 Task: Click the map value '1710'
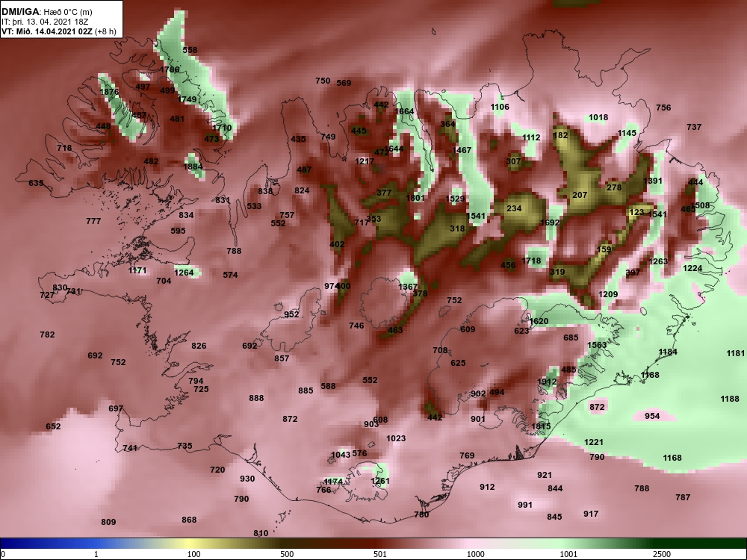222,128
